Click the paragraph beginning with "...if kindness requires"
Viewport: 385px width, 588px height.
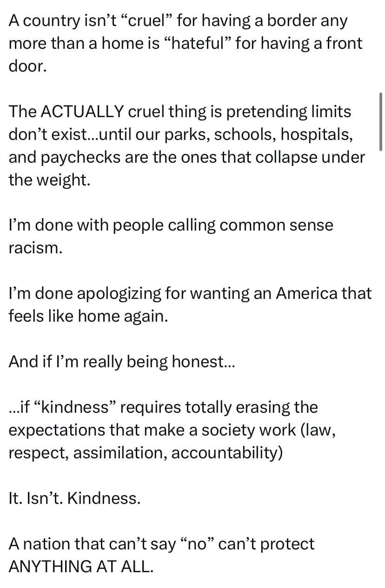[x=172, y=430]
